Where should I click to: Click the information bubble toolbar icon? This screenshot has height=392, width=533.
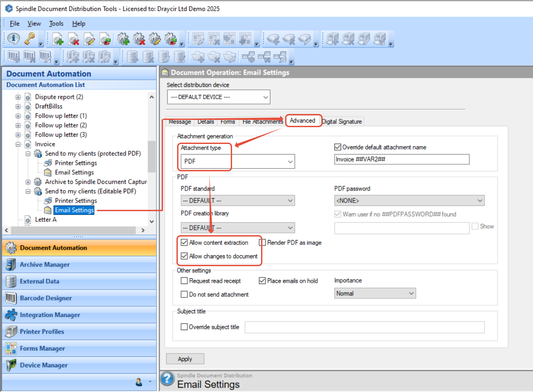13,39
